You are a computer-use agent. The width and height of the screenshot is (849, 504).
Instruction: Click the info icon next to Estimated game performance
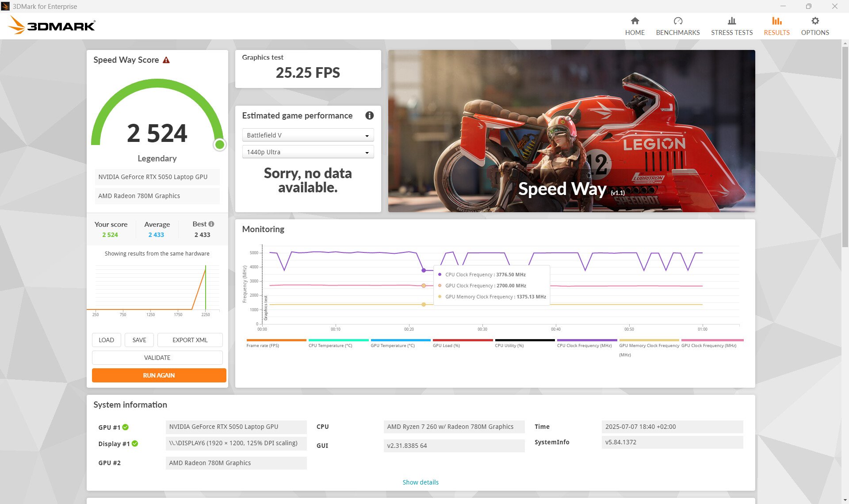click(x=370, y=116)
